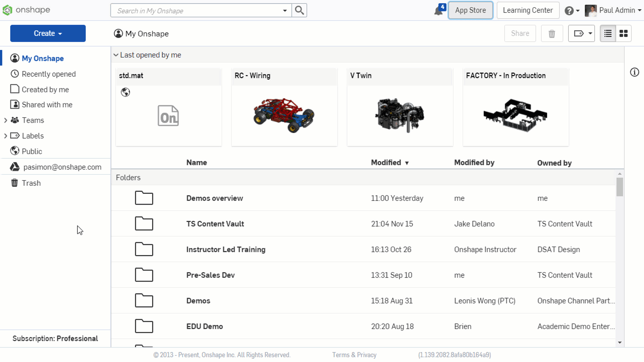
Task: Open the App Store
Action: pyautogui.click(x=470, y=10)
